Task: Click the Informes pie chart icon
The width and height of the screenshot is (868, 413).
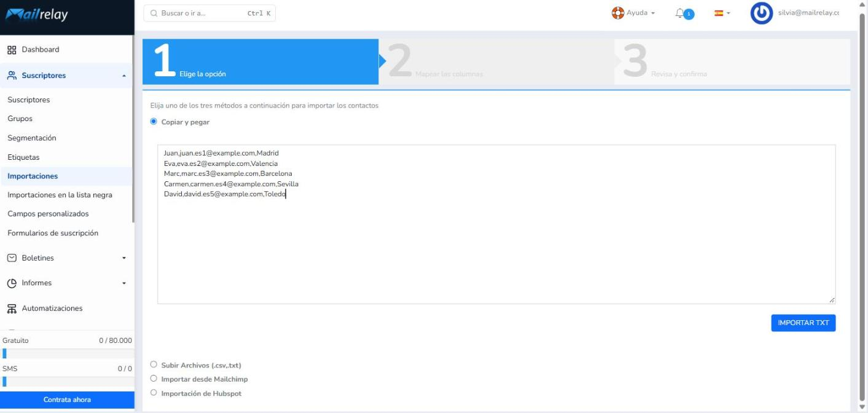Action: coord(12,283)
